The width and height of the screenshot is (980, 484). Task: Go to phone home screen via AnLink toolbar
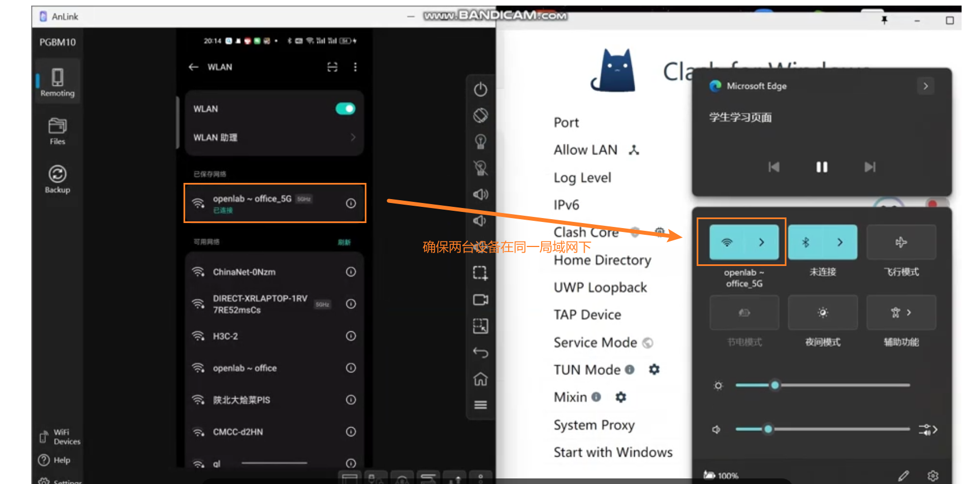tap(481, 379)
